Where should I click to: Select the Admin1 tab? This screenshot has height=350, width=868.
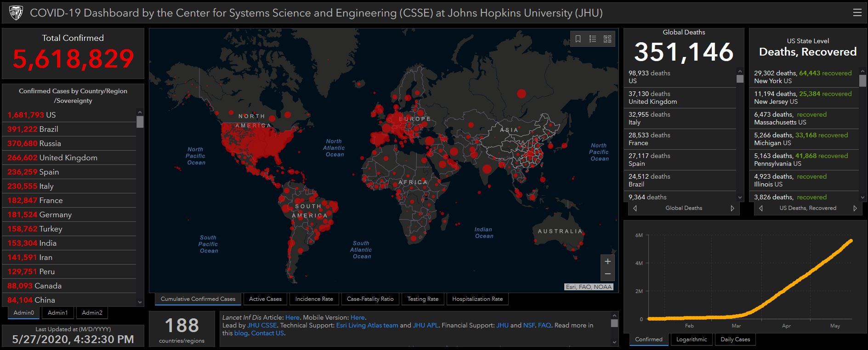[58, 313]
